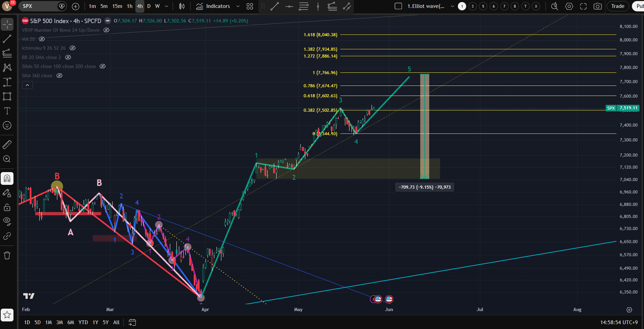Click vertical line in floating toolbar
This screenshot has width=644, height=329.
click(318, 6)
